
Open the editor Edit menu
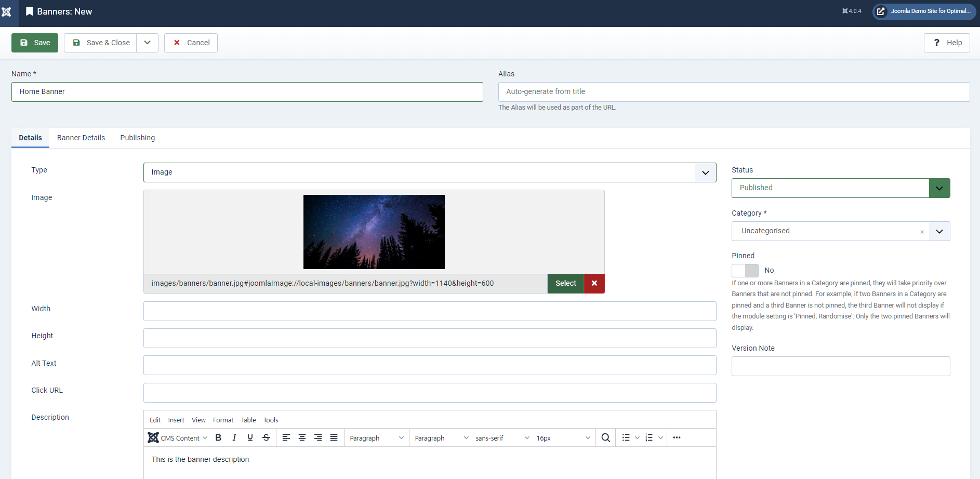pyautogui.click(x=155, y=420)
